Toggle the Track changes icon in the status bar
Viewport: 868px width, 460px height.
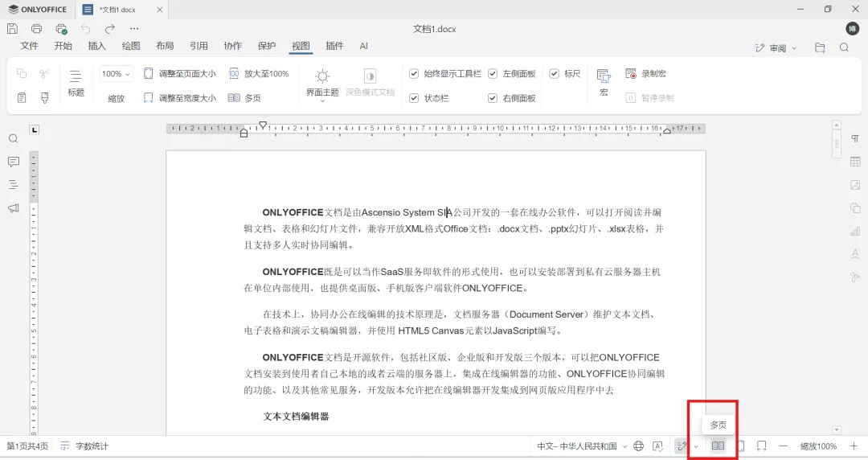point(682,446)
